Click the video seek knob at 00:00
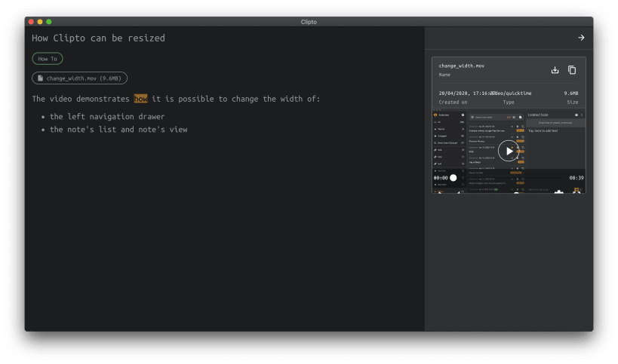618x364 pixels. click(454, 178)
